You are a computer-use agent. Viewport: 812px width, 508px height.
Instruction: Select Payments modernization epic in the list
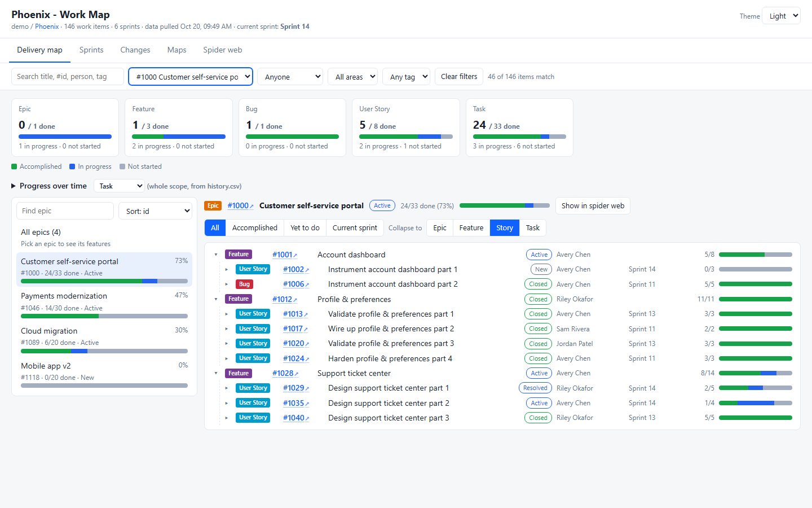[104, 304]
